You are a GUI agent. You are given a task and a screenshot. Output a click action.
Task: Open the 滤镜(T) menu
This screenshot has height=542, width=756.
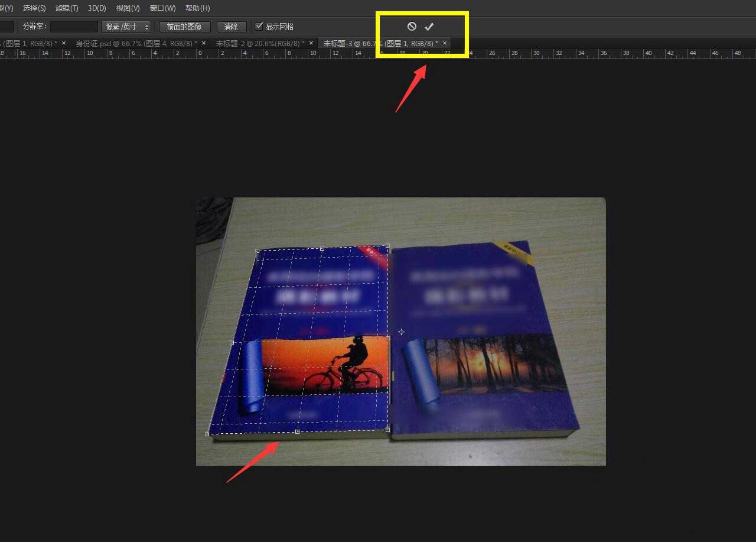pyautogui.click(x=67, y=8)
